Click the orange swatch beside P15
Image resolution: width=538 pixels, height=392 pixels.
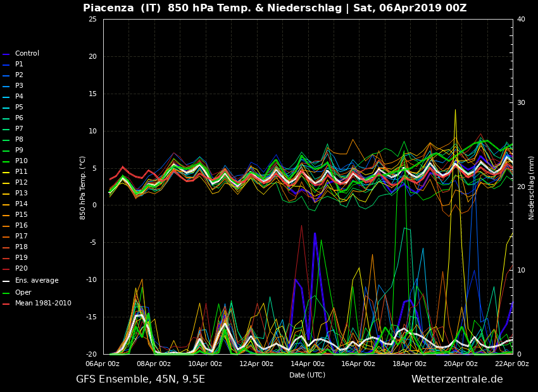(x=6, y=216)
